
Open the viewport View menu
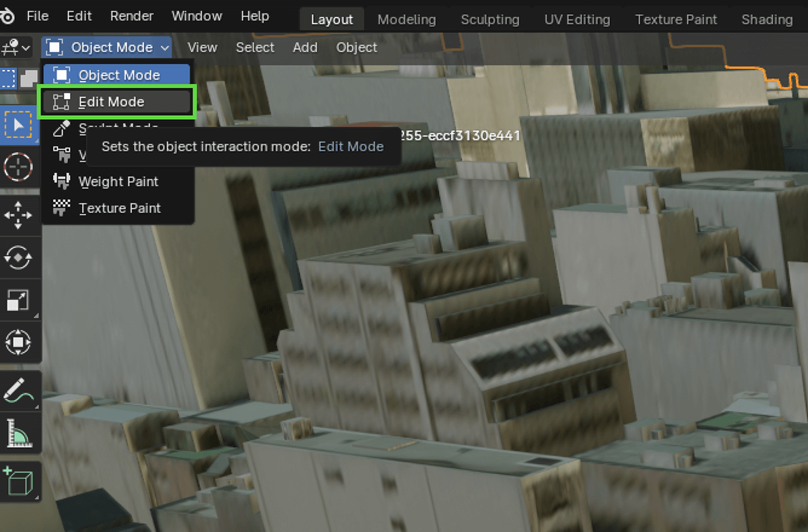pyautogui.click(x=202, y=48)
